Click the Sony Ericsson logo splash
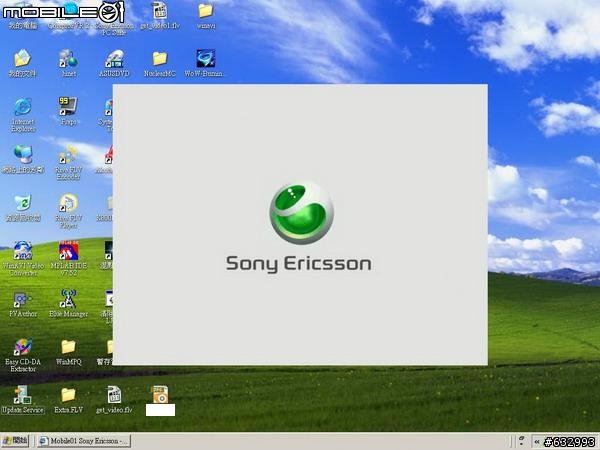Screen dimensions: 600x450 299,227
